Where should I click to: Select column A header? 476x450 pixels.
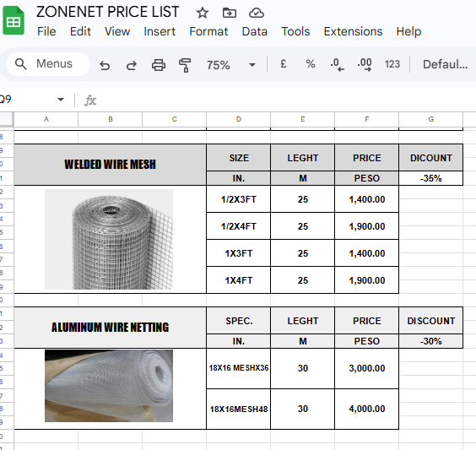(x=46, y=119)
